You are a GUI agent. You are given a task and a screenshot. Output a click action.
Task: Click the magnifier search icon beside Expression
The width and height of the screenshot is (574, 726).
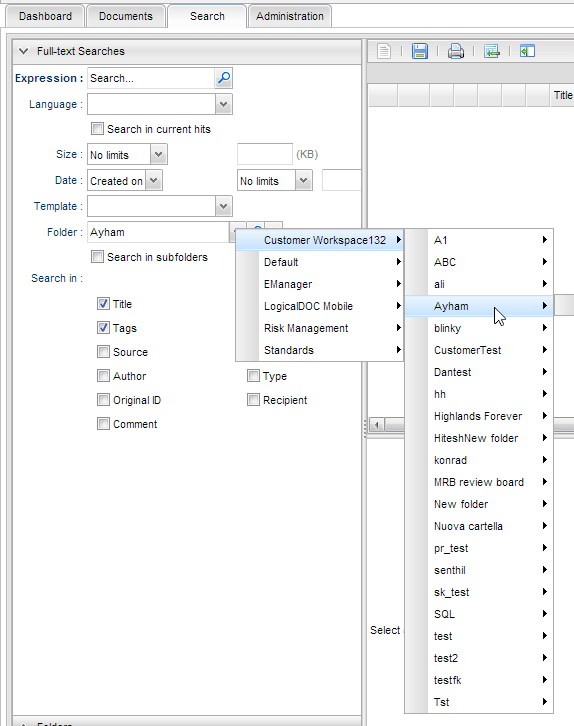(x=224, y=78)
